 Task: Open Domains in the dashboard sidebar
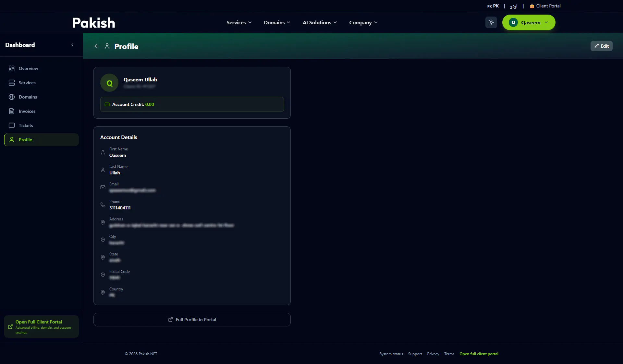(x=41, y=97)
